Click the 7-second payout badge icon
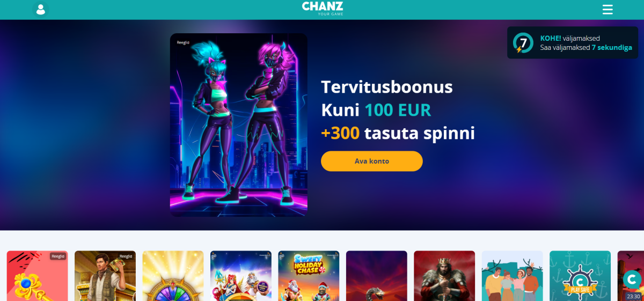644x301 pixels. (x=523, y=43)
